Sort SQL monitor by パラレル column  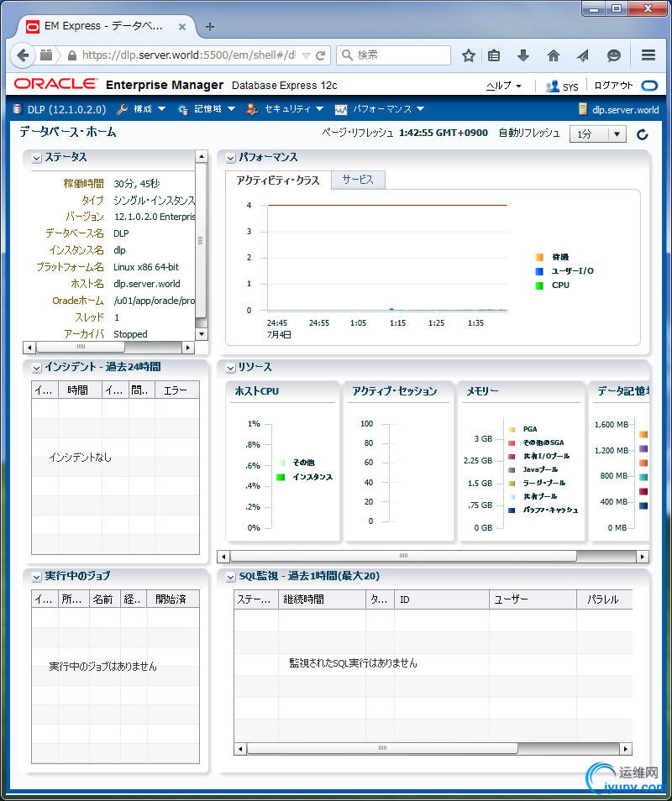605,599
